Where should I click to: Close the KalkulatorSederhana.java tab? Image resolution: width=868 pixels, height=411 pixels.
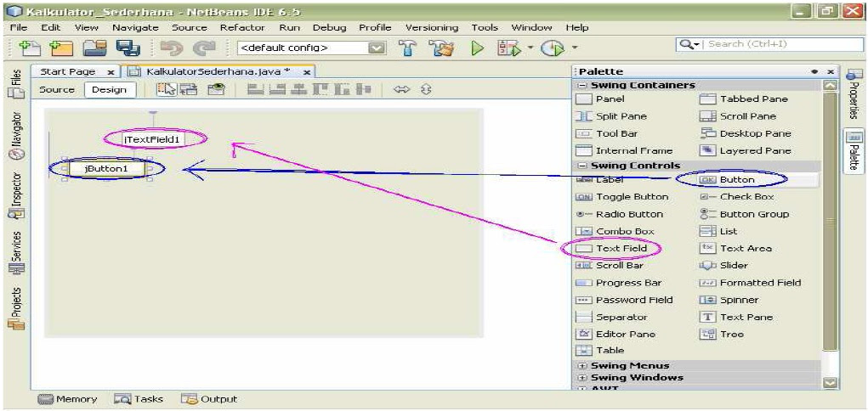(x=306, y=72)
